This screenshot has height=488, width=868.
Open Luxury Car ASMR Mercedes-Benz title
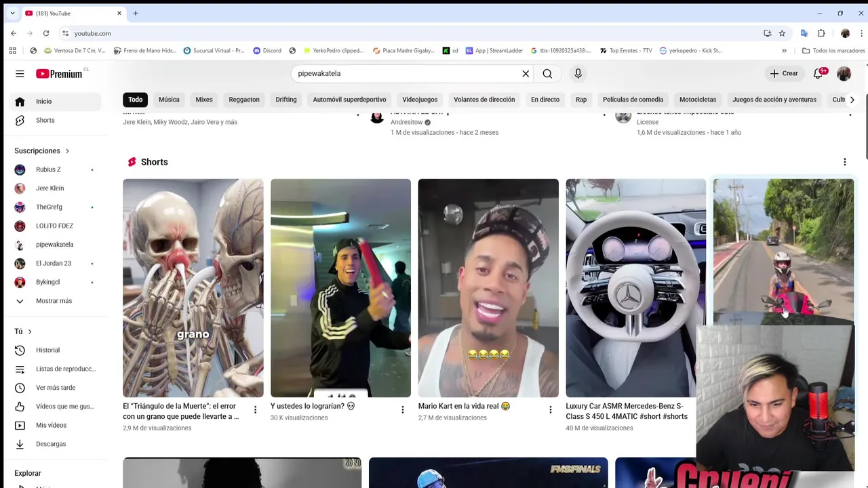pyautogui.click(x=627, y=411)
